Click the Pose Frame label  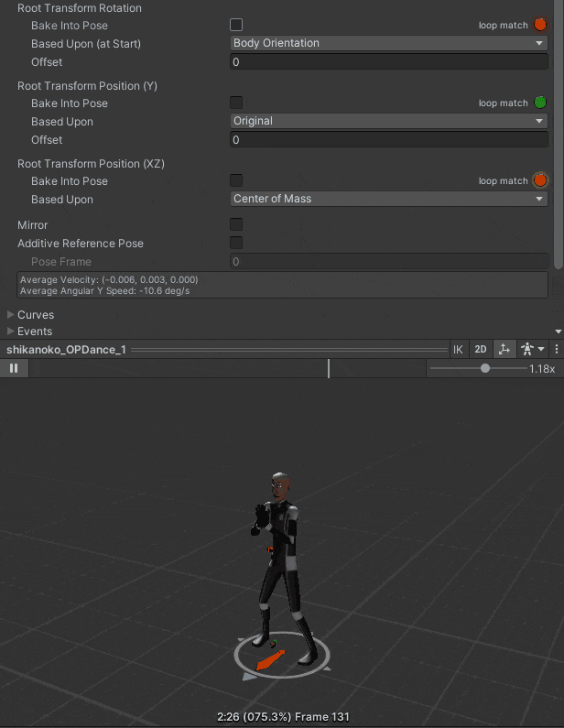coord(61,262)
